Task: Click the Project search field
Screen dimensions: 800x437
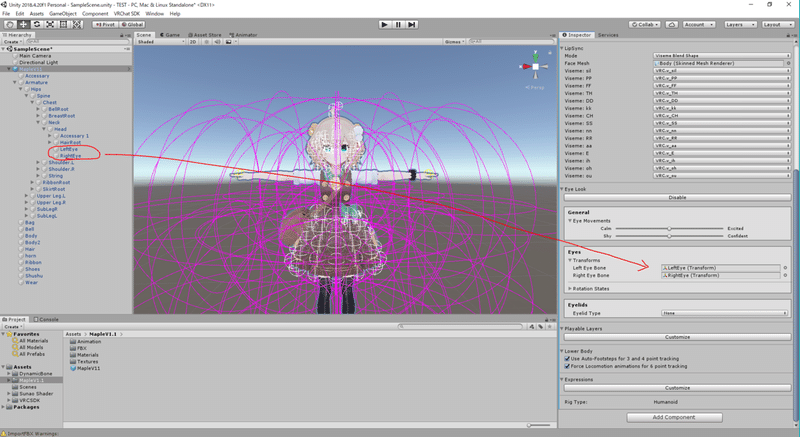Action: click(x=461, y=326)
